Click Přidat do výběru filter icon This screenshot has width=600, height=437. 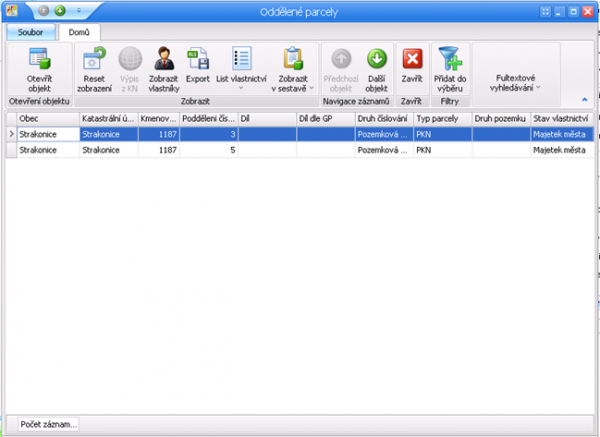pyautogui.click(x=449, y=59)
